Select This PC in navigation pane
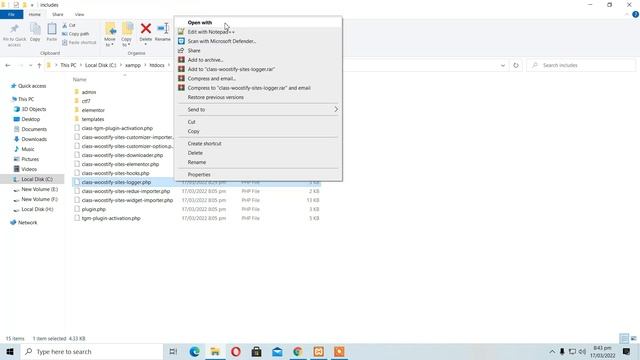The image size is (640, 360). [x=26, y=99]
